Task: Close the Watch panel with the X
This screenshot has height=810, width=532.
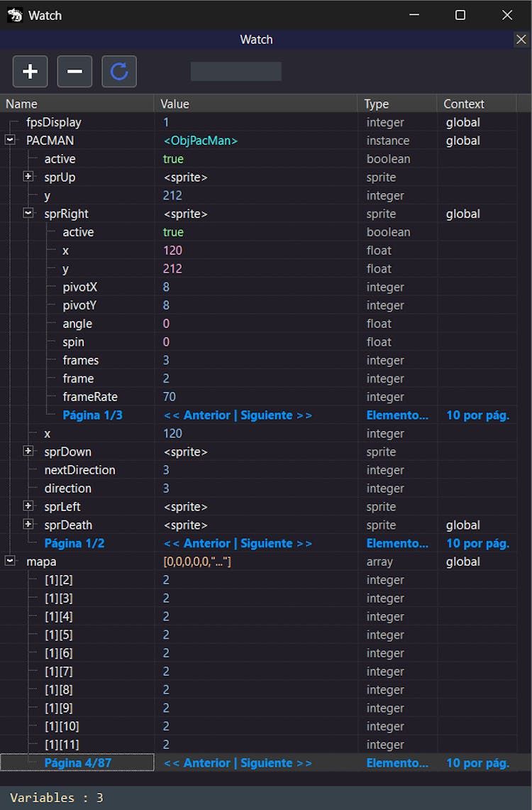Action: click(521, 40)
